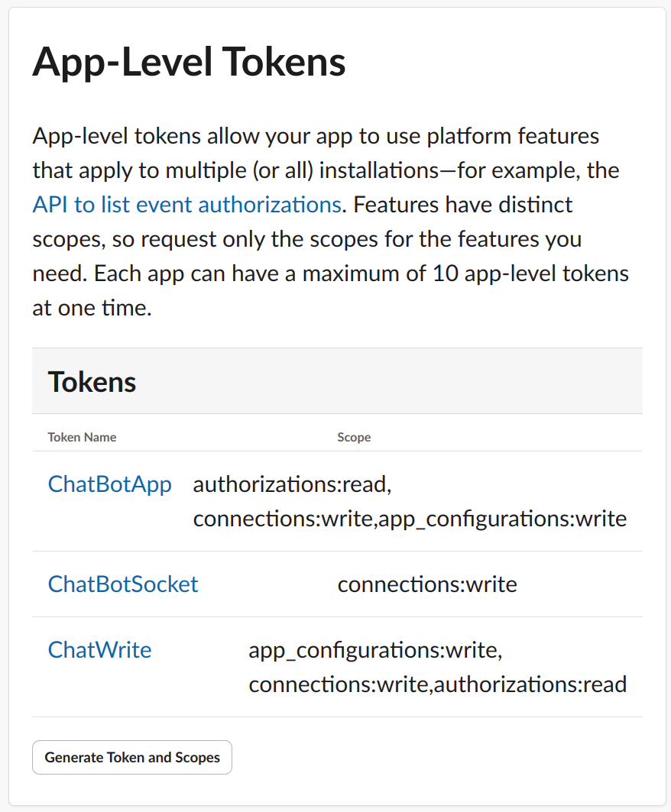Image resolution: width=671 pixels, height=812 pixels.
Task: Click the ChatBotSocket table row
Action: [337, 584]
